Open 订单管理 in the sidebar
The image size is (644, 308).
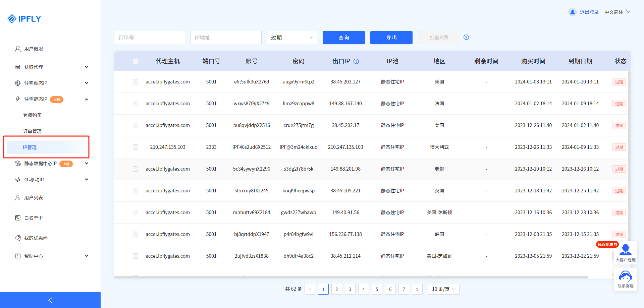pyautogui.click(x=32, y=131)
